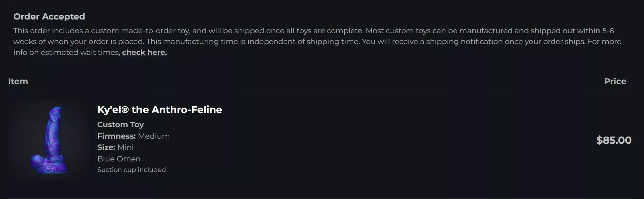Click the "Price" column header
This screenshot has height=199, width=644.
[x=615, y=81]
